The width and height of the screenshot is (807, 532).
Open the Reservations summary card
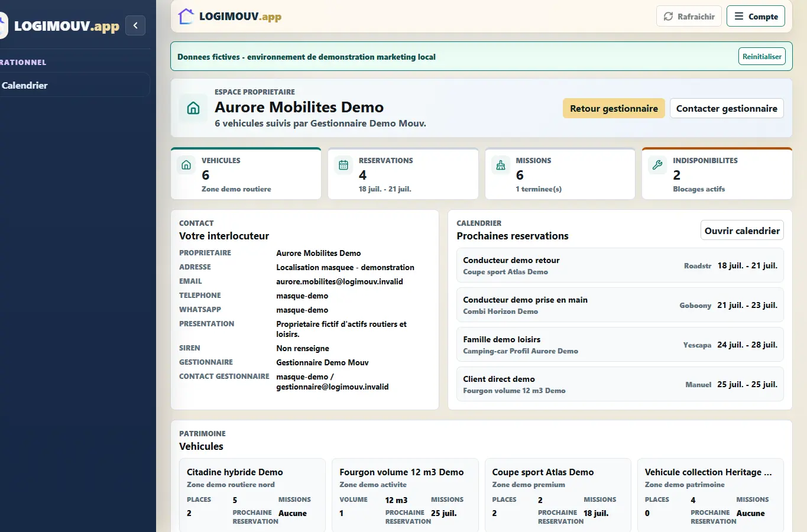403,174
